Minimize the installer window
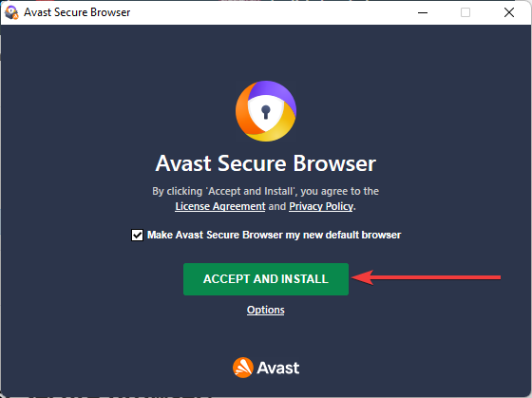This screenshot has width=532, height=398. click(423, 12)
